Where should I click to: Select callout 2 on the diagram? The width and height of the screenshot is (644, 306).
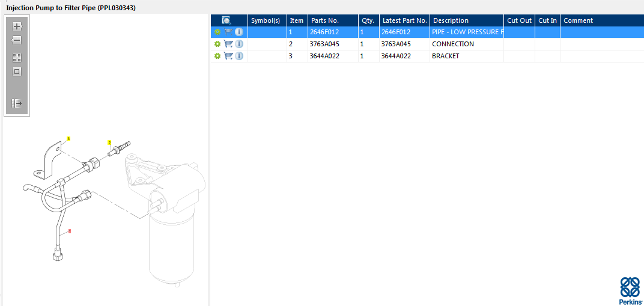110,143
